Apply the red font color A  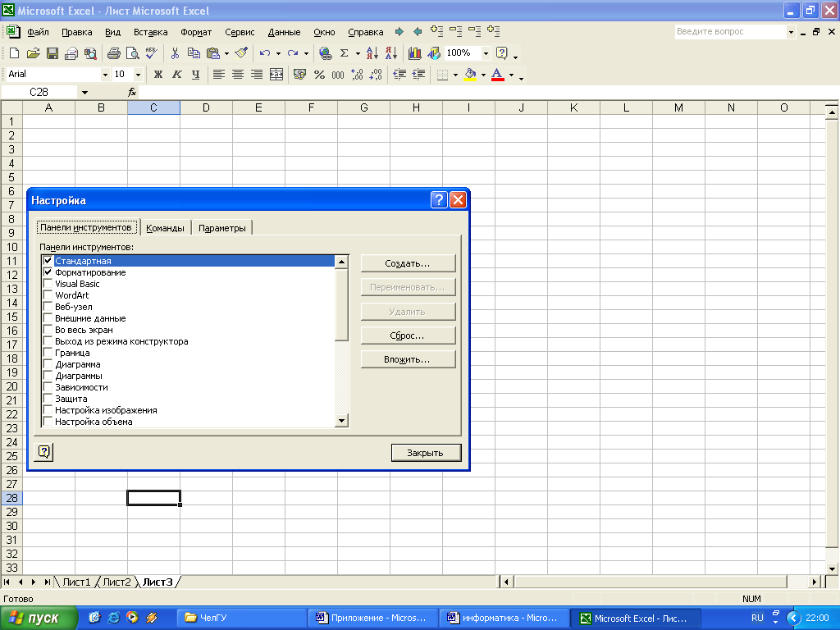498,75
